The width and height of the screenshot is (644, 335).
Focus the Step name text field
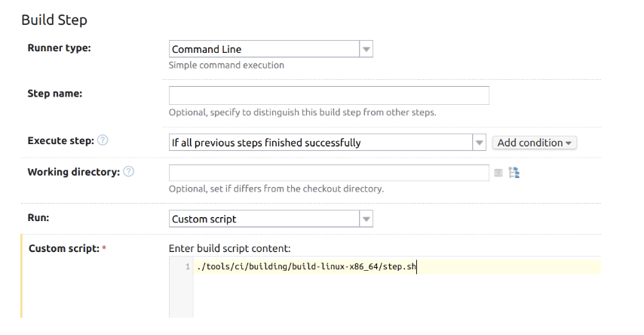[x=329, y=96]
